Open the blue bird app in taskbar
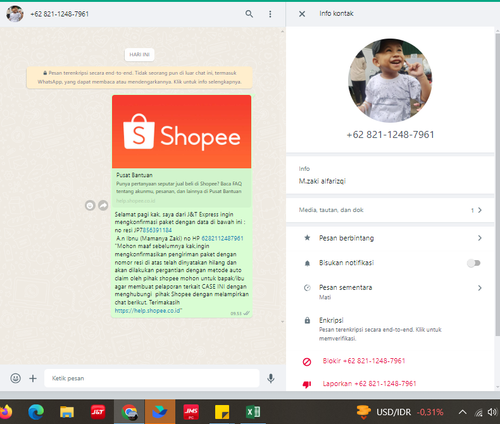Image resolution: width=500 pixels, height=424 pixels. [x=160, y=412]
